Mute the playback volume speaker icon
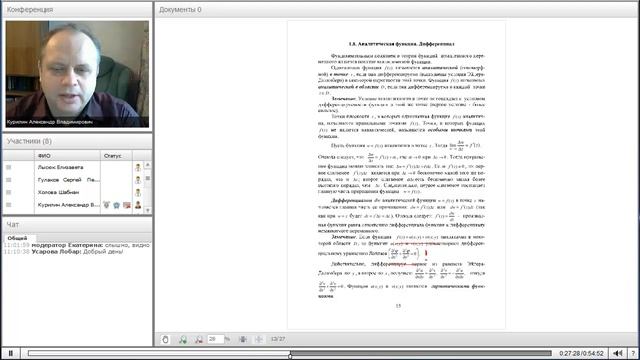Viewport: 640px width, 360px height. [x=618, y=353]
